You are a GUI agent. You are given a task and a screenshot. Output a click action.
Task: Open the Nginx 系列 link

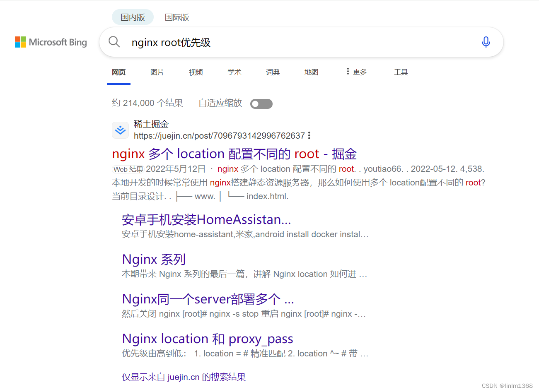(x=154, y=259)
